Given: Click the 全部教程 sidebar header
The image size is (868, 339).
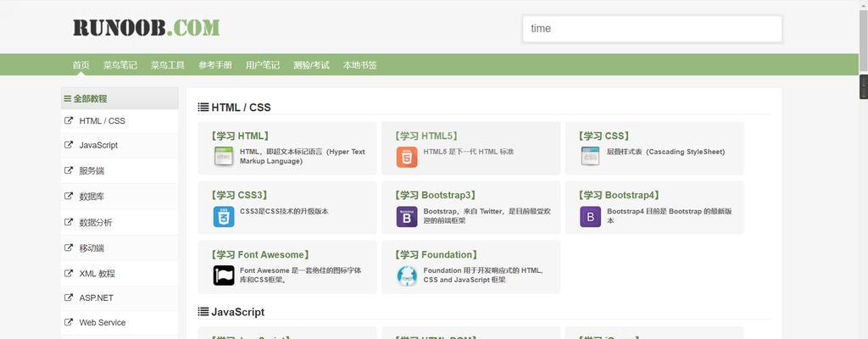Looking at the screenshot, I should (x=120, y=98).
